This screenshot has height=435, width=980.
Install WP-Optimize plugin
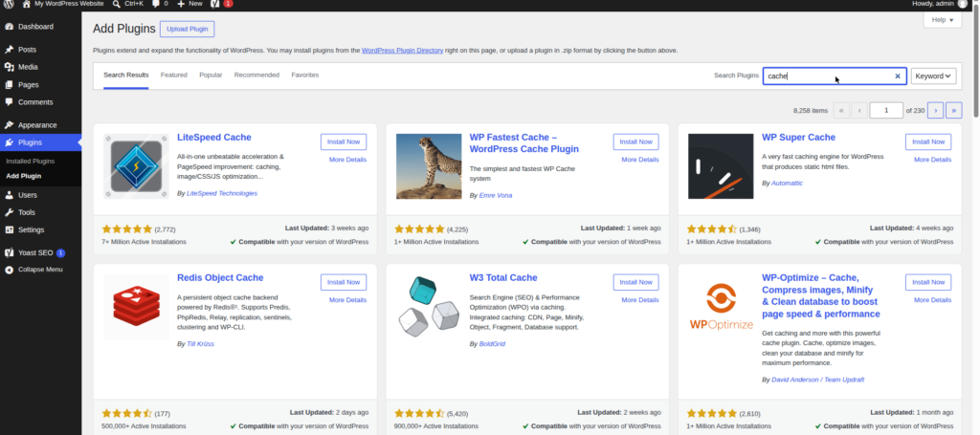click(928, 282)
